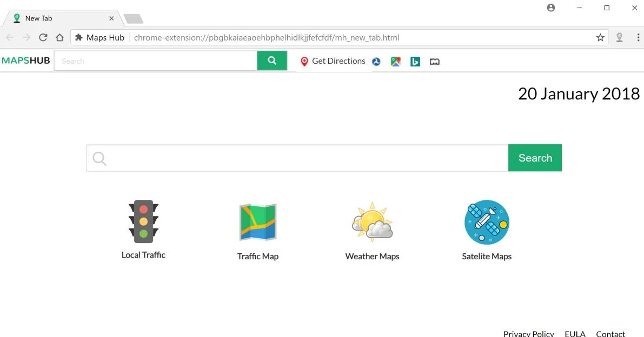Click the Traffic Map label
The height and width of the screenshot is (337, 644).
pos(258,256)
